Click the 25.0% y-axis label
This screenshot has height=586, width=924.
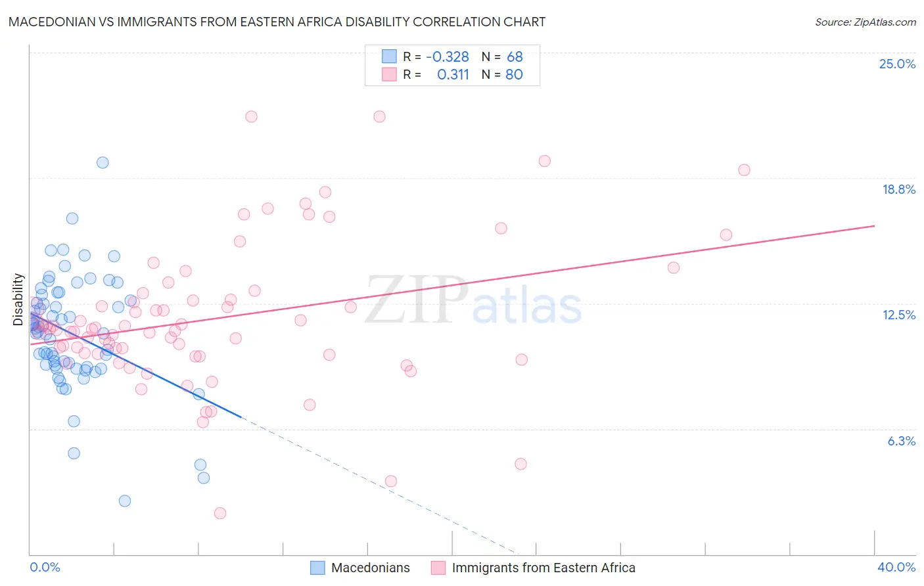[x=897, y=64]
